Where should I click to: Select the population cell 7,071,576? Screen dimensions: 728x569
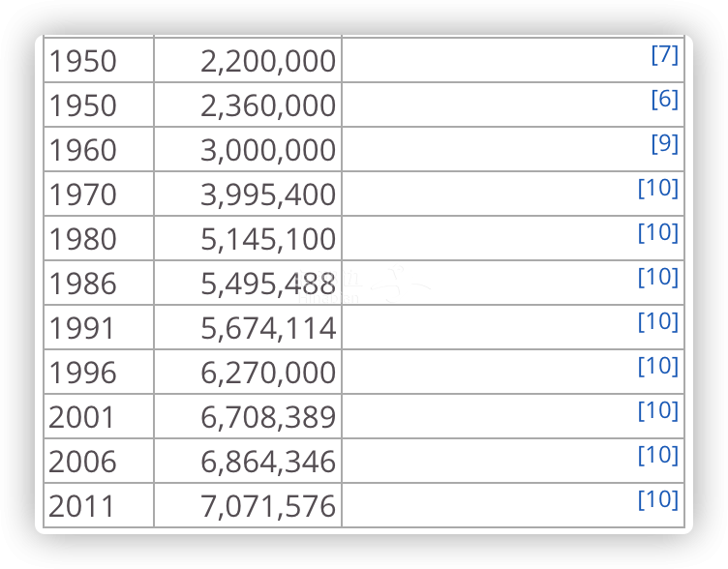coord(248,505)
